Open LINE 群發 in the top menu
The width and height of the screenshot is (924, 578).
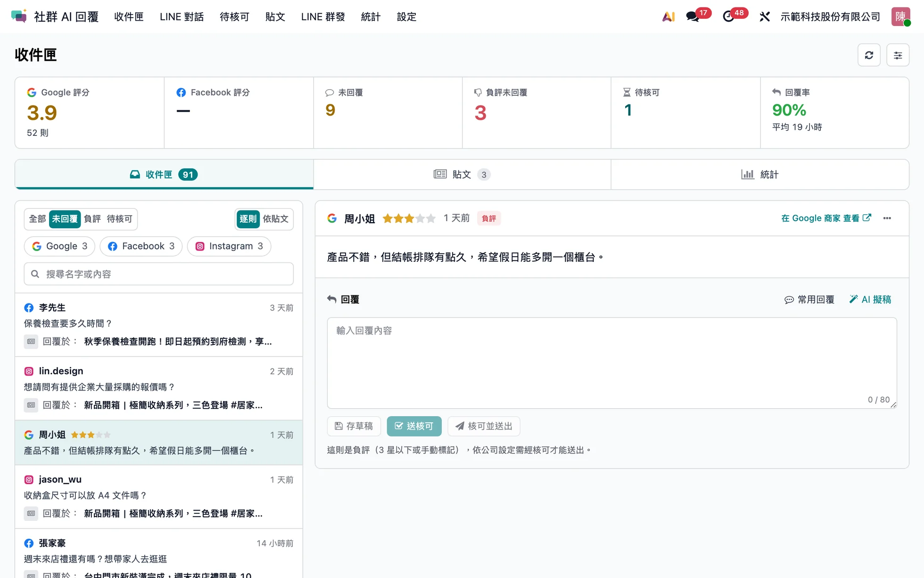tap(323, 17)
